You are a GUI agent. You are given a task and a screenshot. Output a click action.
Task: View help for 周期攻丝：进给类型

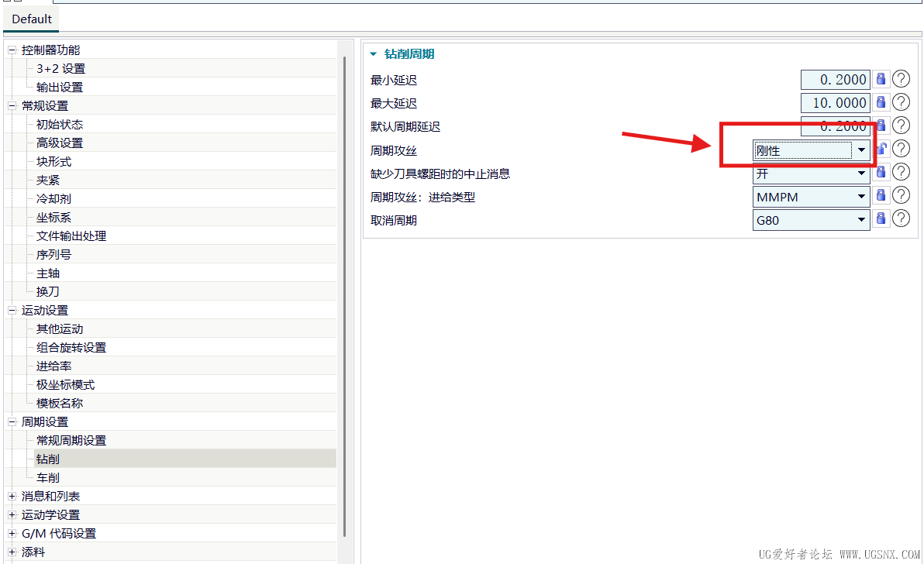(x=901, y=195)
